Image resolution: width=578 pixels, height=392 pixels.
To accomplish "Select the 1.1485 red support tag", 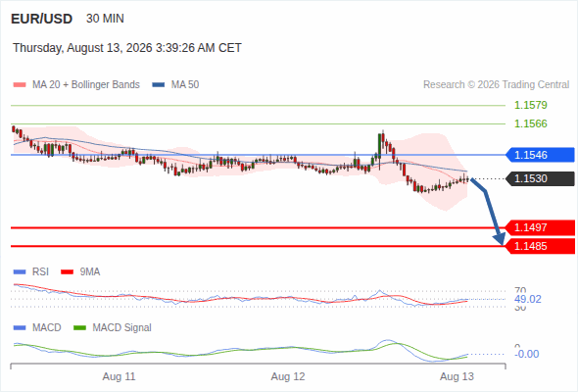I will click(541, 246).
